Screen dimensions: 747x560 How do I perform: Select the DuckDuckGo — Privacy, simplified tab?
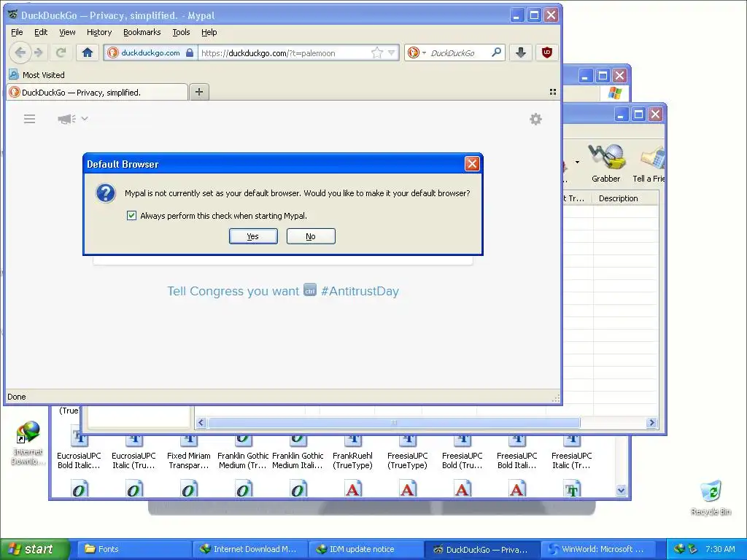[97, 93]
